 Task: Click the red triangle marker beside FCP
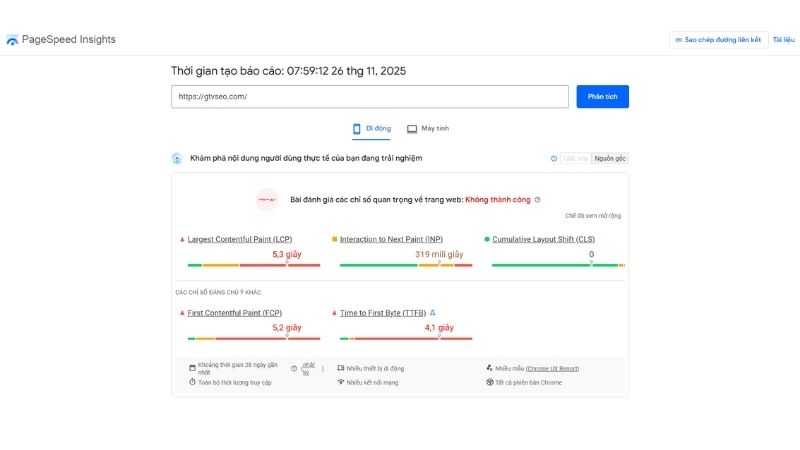182,313
